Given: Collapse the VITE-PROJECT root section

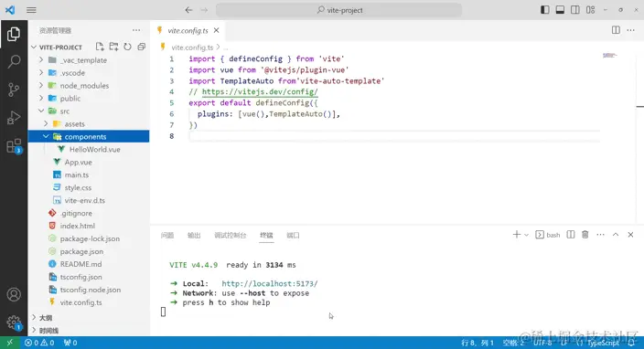Looking at the screenshot, I should tap(34, 48).
